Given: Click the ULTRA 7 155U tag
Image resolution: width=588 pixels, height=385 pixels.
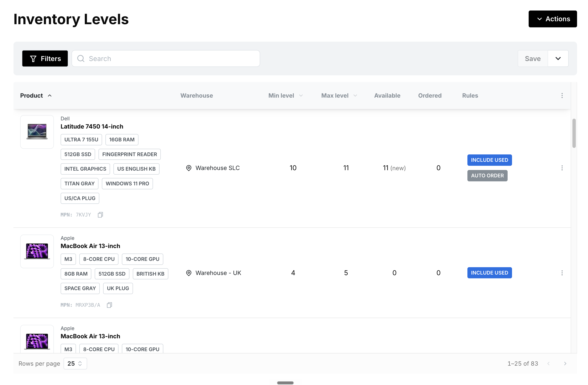Looking at the screenshot, I should pyautogui.click(x=81, y=139).
